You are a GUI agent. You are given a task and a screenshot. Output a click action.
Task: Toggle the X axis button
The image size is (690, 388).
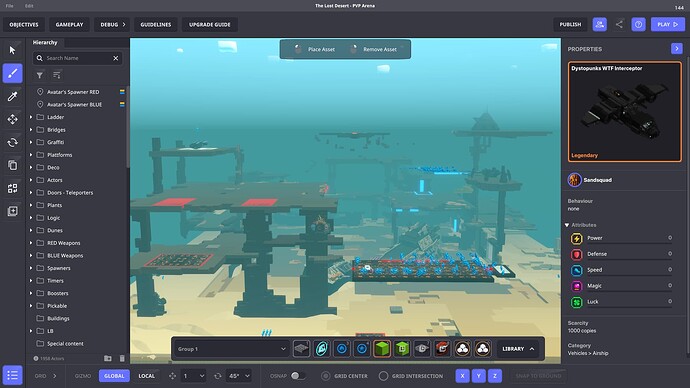click(x=462, y=376)
